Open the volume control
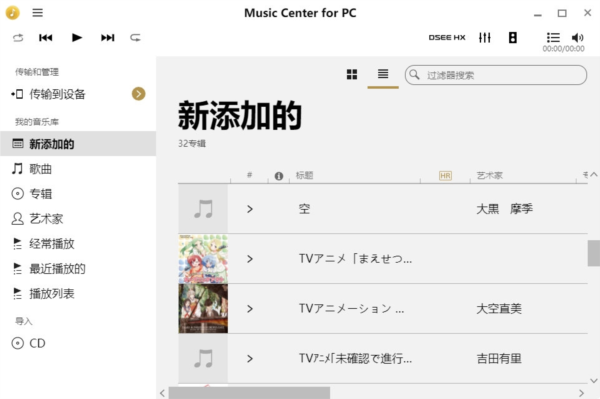The height and width of the screenshot is (399, 600). [x=577, y=37]
